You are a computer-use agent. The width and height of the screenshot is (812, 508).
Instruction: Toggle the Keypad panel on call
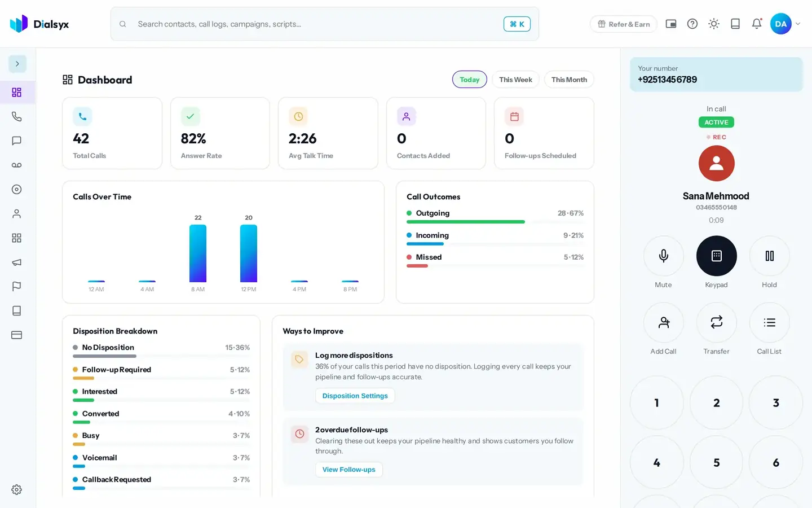[x=717, y=256]
